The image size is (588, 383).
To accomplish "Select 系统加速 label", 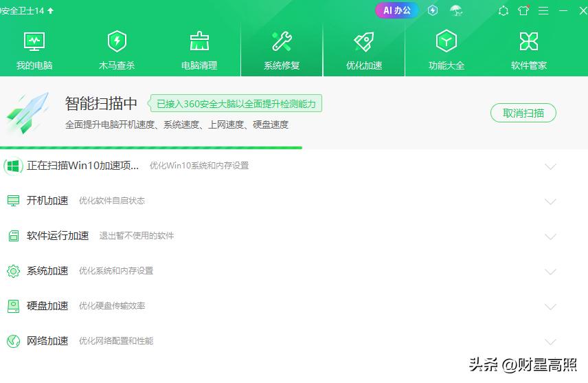I will [47, 271].
